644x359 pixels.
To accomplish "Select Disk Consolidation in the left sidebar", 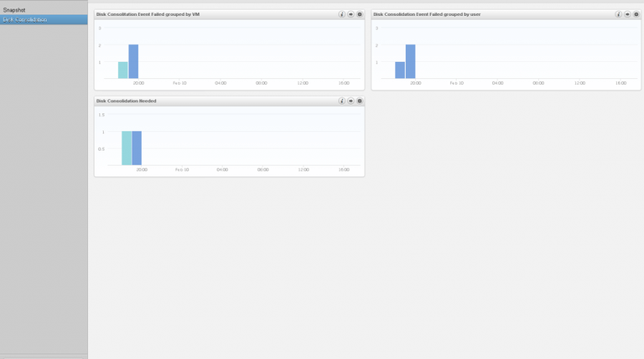I will click(x=25, y=19).
